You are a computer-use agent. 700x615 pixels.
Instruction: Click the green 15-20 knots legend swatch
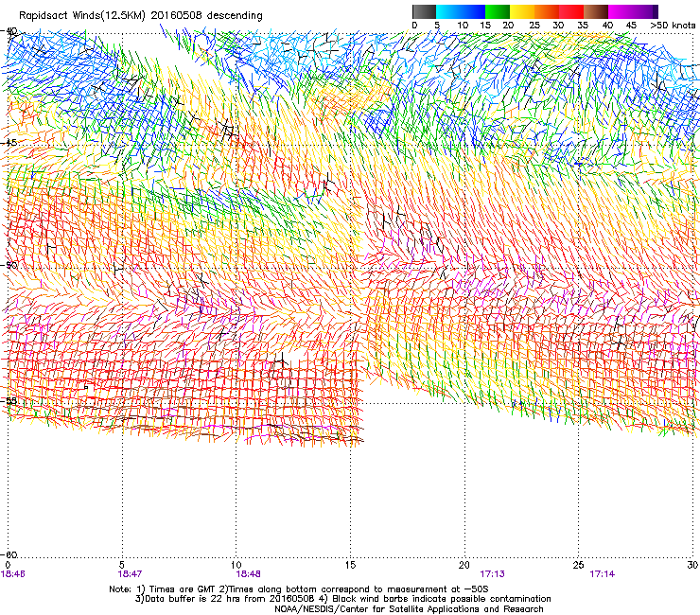pyautogui.click(x=498, y=11)
